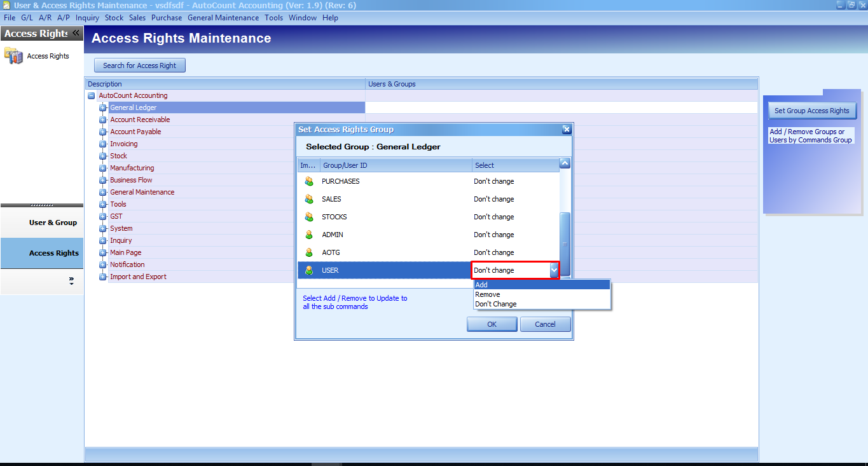Click the group list scrollbar thumb

pos(565,244)
